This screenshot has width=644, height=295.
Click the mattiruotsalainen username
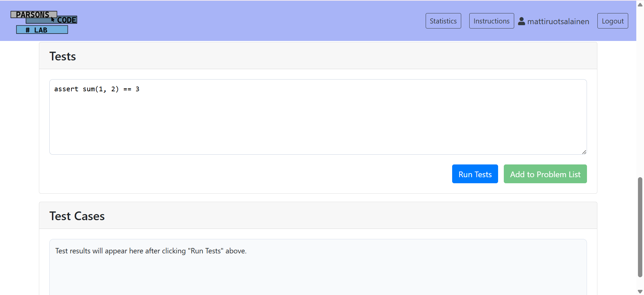pyautogui.click(x=558, y=21)
